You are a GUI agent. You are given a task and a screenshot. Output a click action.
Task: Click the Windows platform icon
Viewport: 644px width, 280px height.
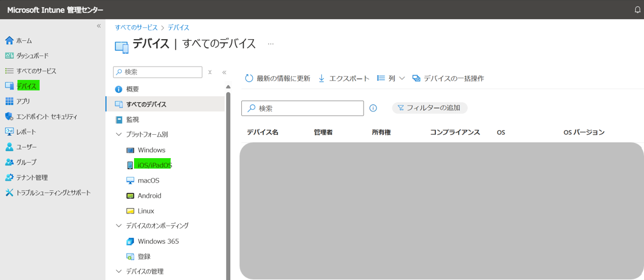tap(130, 150)
